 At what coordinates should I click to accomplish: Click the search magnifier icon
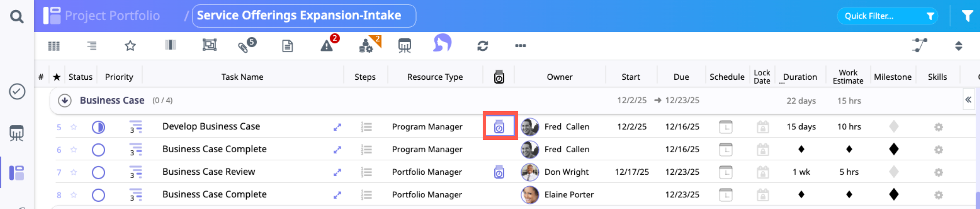pyautogui.click(x=16, y=16)
